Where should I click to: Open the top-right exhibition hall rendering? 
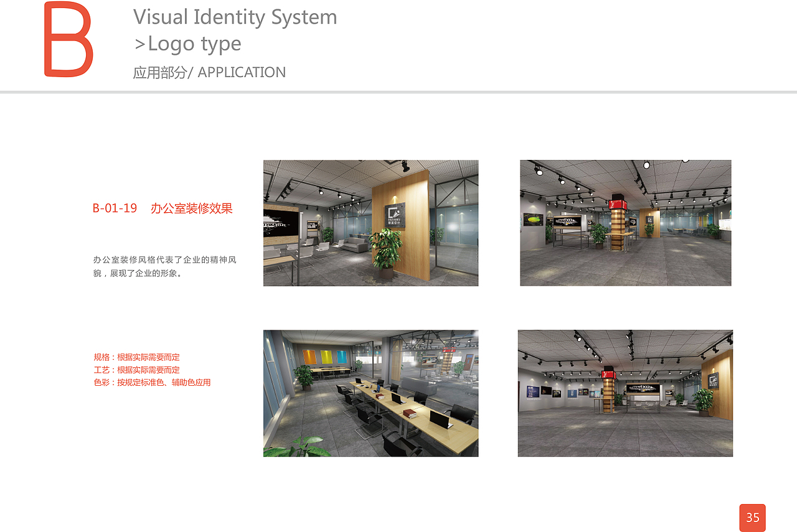coord(626,223)
